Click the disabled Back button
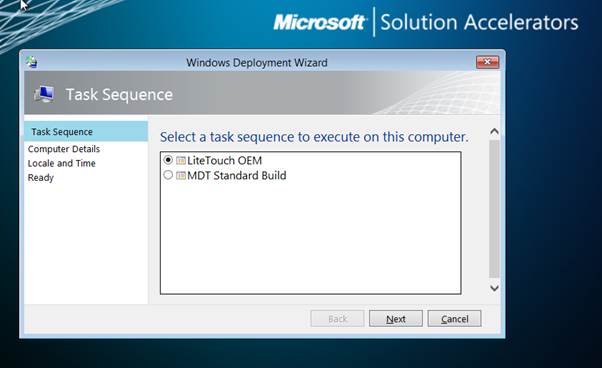 point(337,318)
